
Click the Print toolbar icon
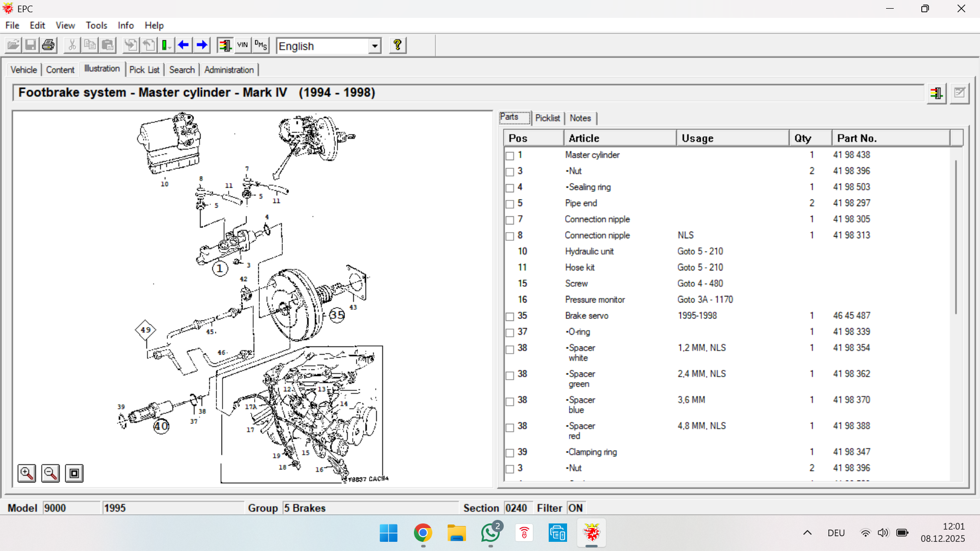pos(48,45)
